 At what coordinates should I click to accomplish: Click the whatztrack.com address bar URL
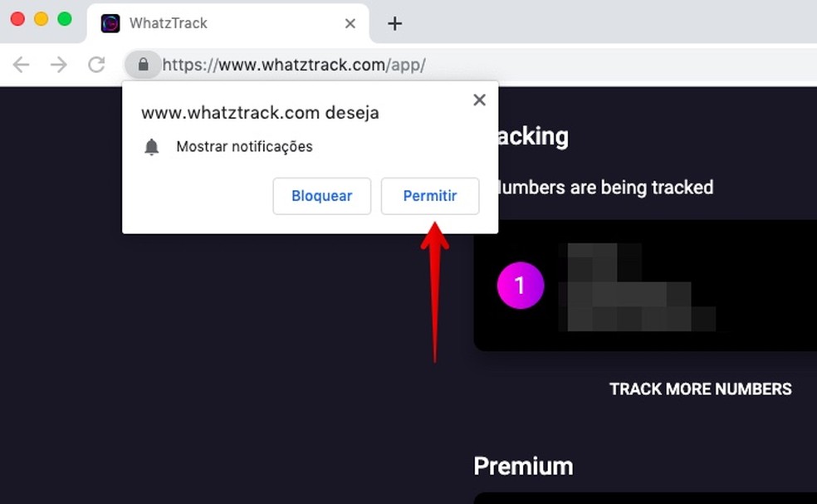click(x=294, y=65)
